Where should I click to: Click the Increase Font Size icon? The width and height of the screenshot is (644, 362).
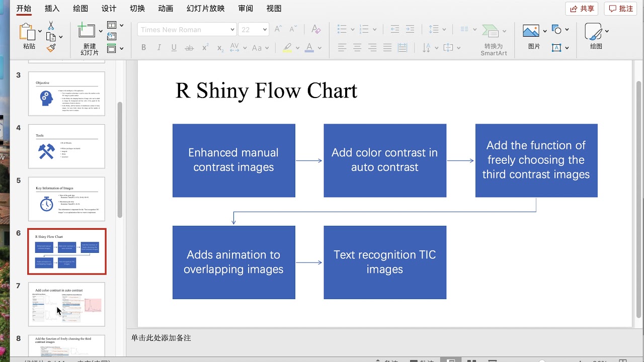278,29
